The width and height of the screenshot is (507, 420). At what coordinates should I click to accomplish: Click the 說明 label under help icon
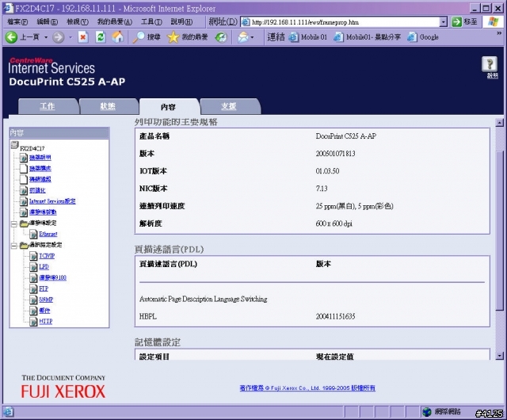click(x=493, y=76)
